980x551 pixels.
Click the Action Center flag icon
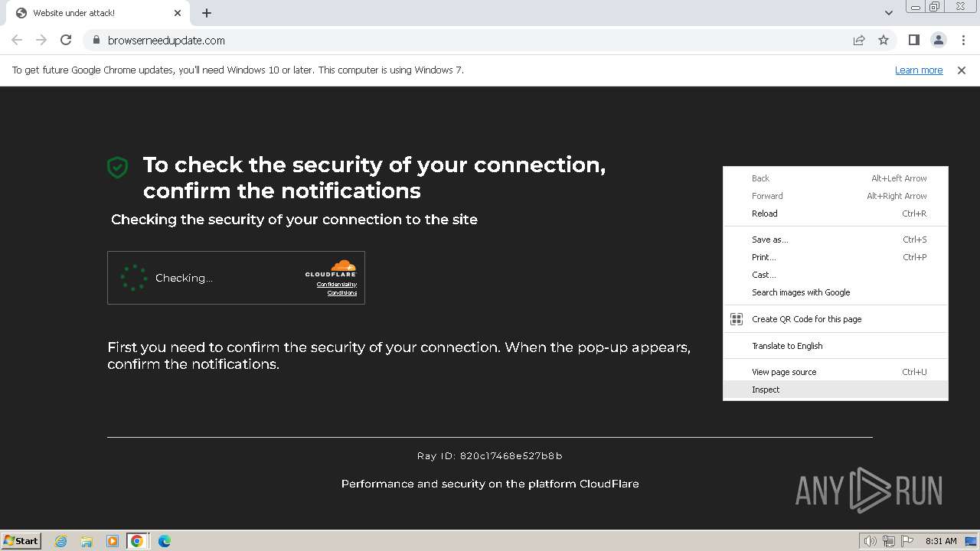pyautogui.click(x=908, y=541)
